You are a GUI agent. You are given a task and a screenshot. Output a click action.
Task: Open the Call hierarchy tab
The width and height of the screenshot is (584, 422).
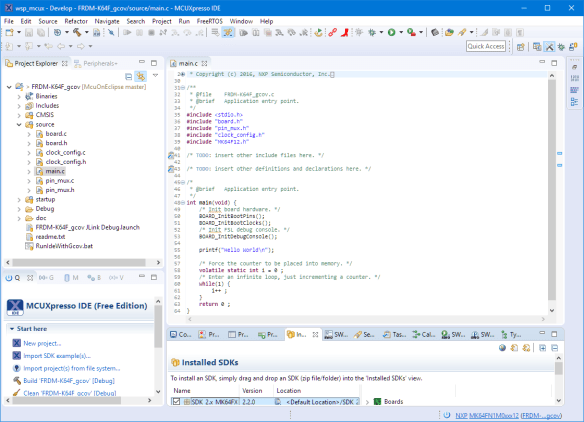coord(423,334)
